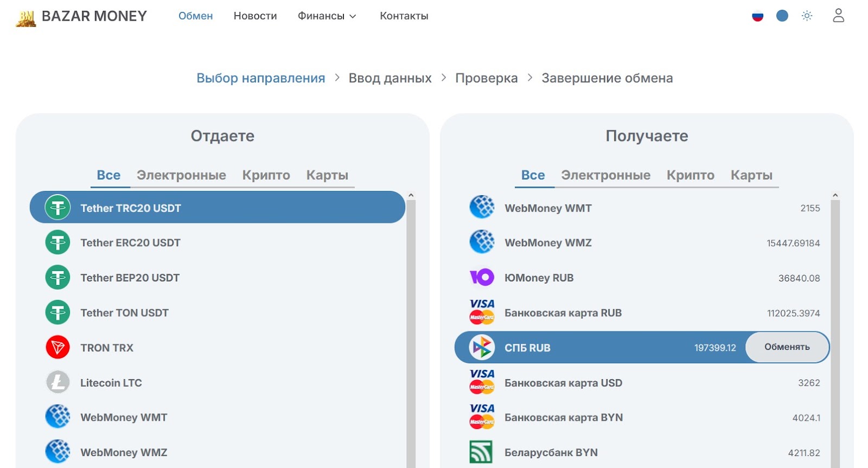The width and height of the screenshot is (868, 468).
Task: Click the Отдаете list scrollbar track
Action: (411, 334)
